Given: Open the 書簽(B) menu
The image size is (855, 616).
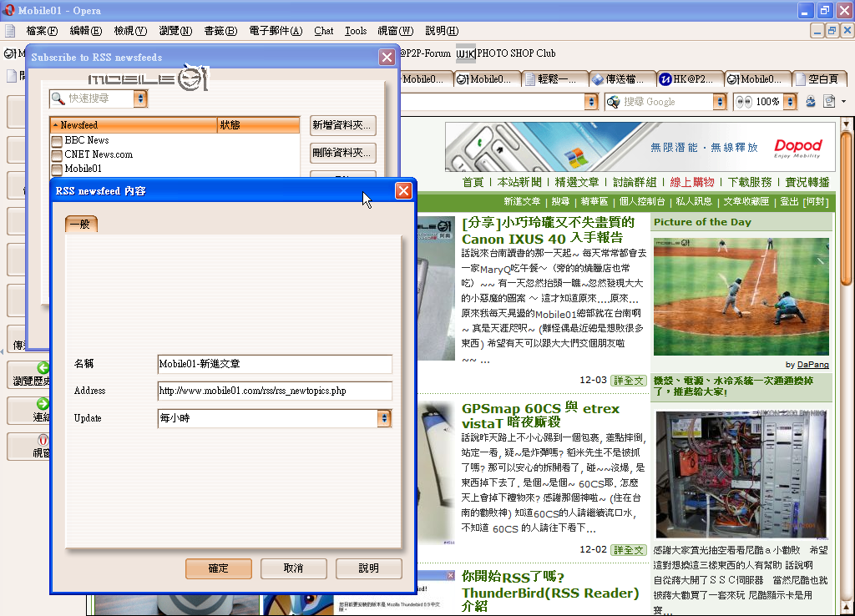Looking at the screenshot, I should [220, 31].
